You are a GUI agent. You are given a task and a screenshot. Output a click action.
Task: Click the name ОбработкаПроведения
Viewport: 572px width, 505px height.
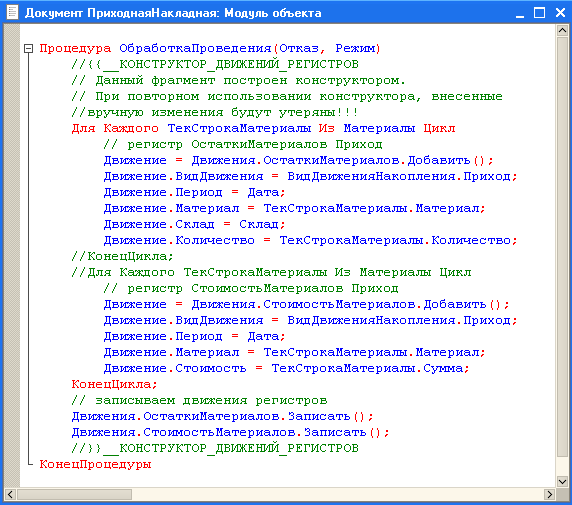pyautogui.click(x=196, y=48)
